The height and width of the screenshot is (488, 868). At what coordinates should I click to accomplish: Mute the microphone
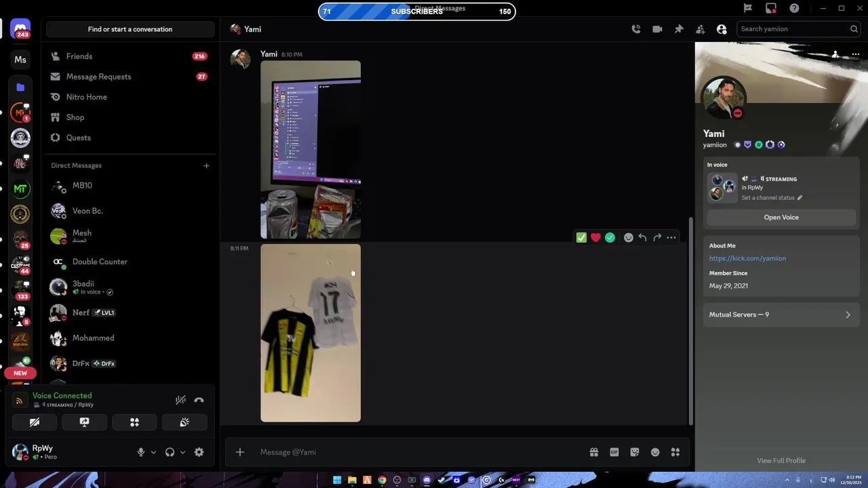(141, 452)
